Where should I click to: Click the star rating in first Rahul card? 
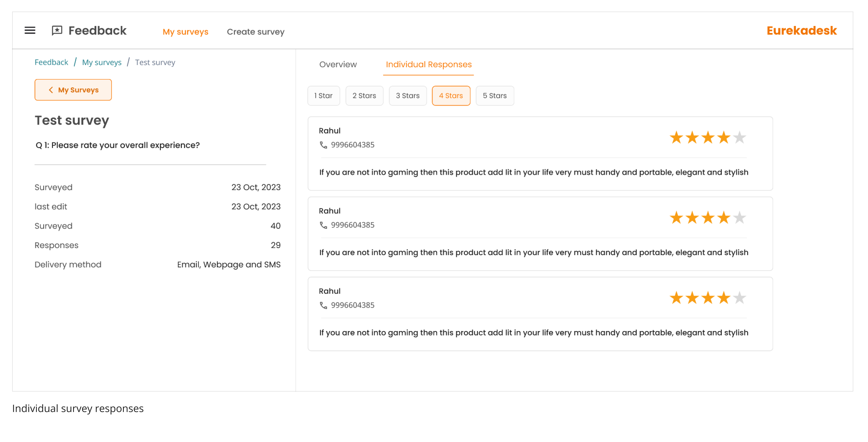708,138
